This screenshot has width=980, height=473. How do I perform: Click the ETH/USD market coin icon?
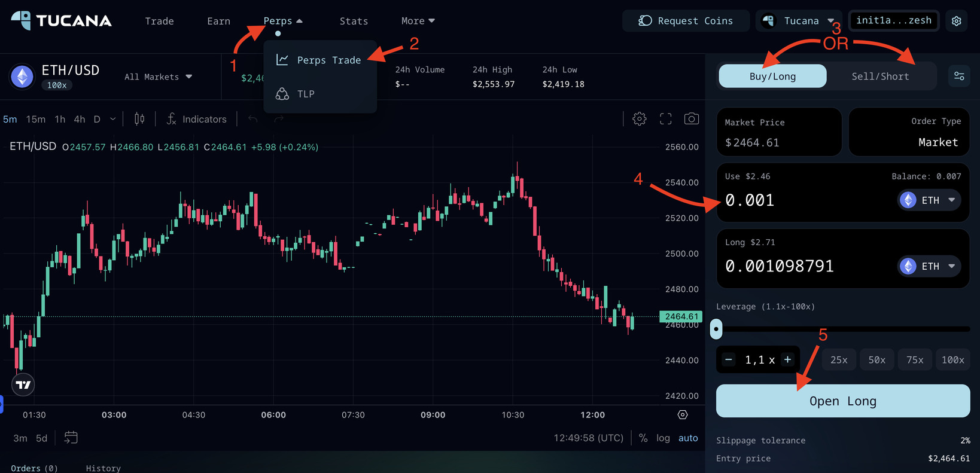[x=23, y=77]
